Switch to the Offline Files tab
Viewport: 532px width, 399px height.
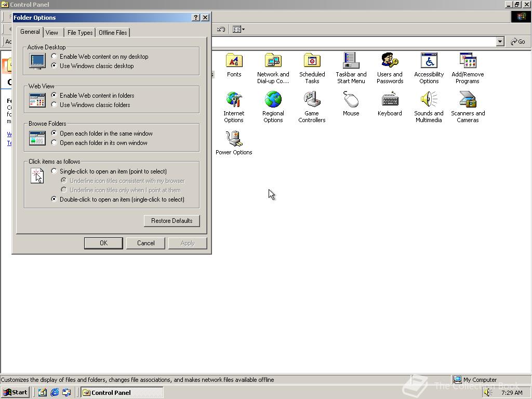coord(113,33)
